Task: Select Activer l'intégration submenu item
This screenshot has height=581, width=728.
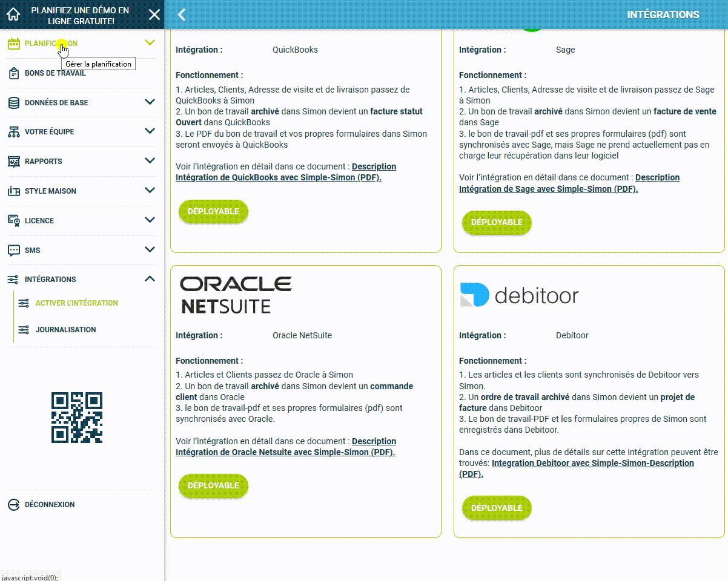Action: click(77, 303)
